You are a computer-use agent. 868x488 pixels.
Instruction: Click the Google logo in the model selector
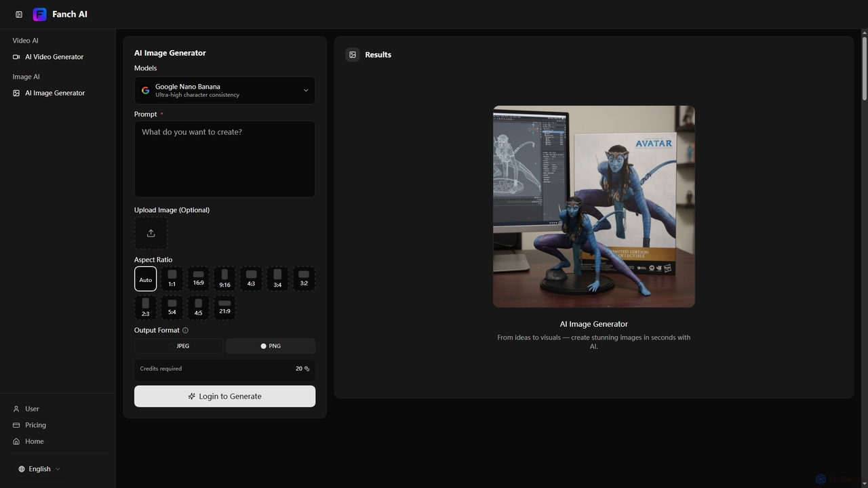[145, 90]
